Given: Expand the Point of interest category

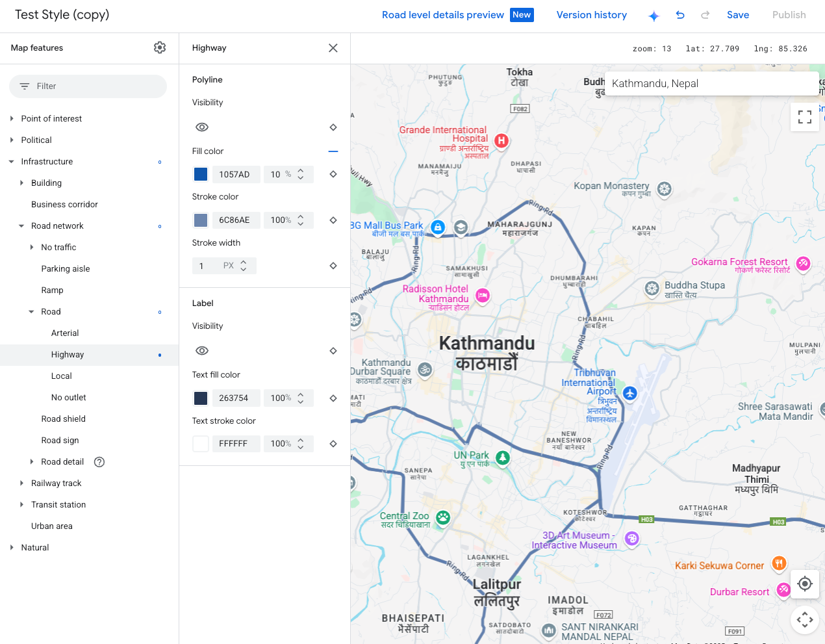Looking at the screenshot, I should tap(11, 118).
